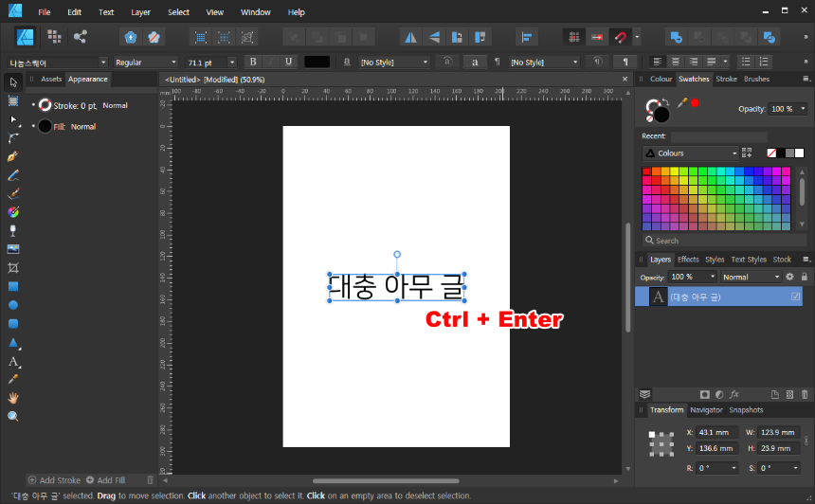Select the Transparency tool
Screen dimensions: 815x504
tap(13, 231)
